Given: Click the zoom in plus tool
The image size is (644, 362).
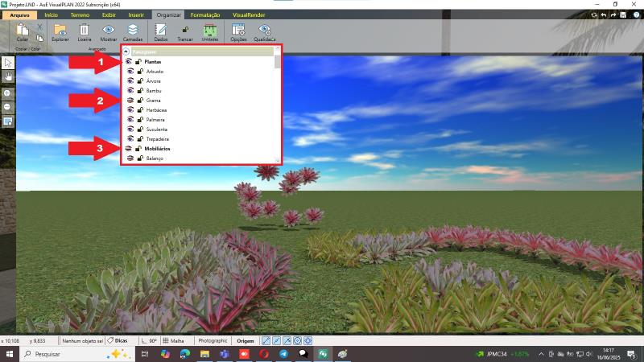Looking at the screenshot, I should tap(7, 93).
